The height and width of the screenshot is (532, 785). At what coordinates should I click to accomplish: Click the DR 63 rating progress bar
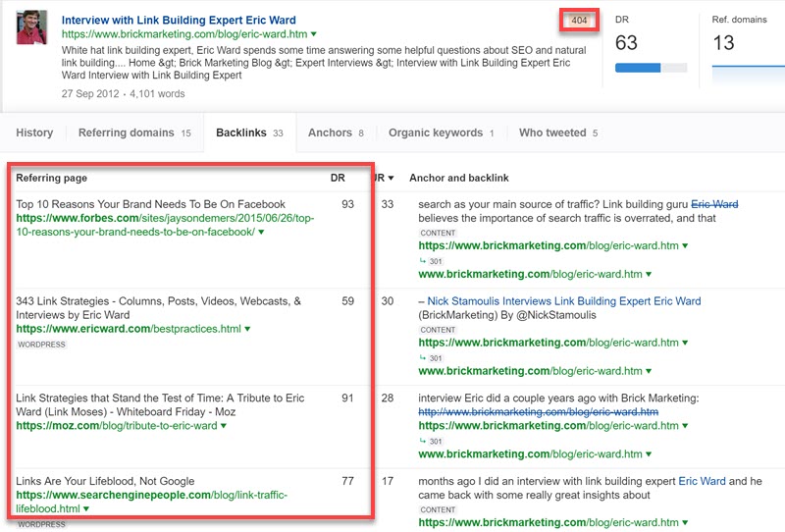(651, 68)
